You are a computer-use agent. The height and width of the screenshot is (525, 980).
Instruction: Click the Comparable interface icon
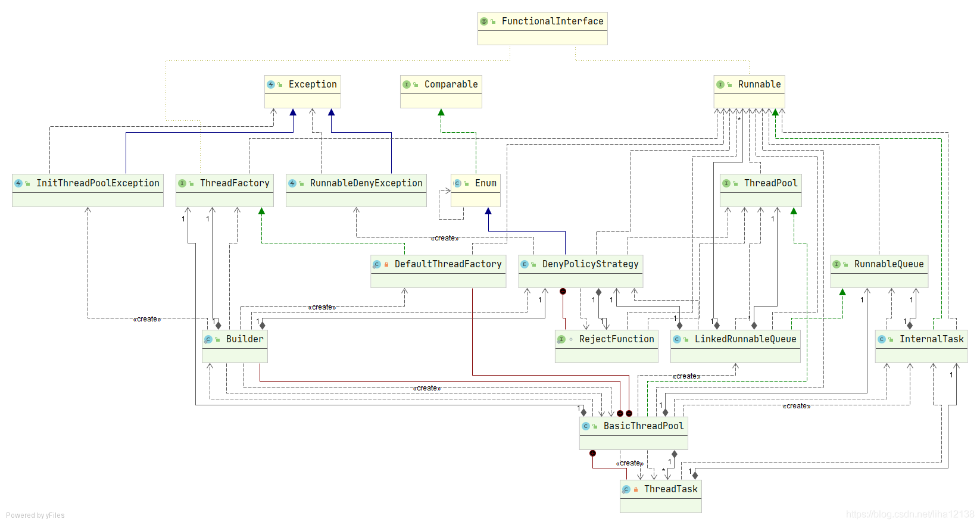[407, 85]
